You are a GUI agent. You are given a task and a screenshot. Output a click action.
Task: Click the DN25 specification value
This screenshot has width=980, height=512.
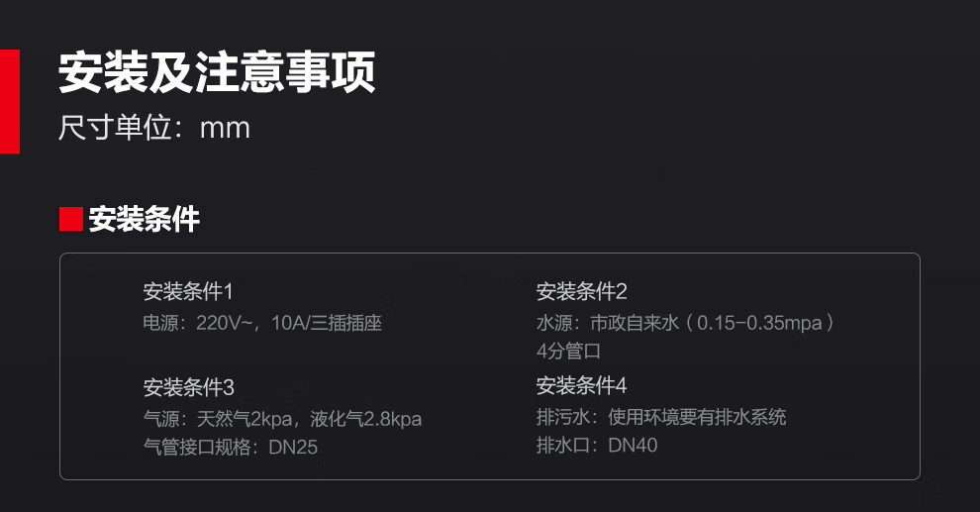[x=293, y=447]
